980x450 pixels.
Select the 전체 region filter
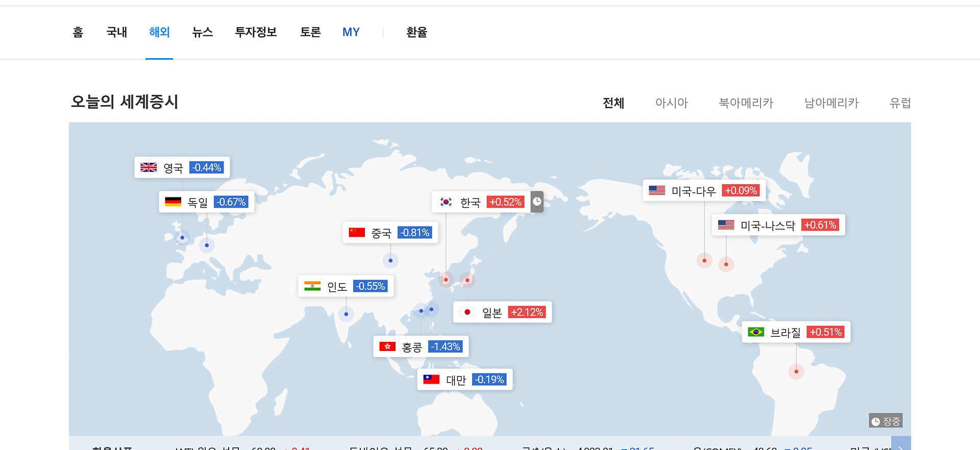[614, 103]
